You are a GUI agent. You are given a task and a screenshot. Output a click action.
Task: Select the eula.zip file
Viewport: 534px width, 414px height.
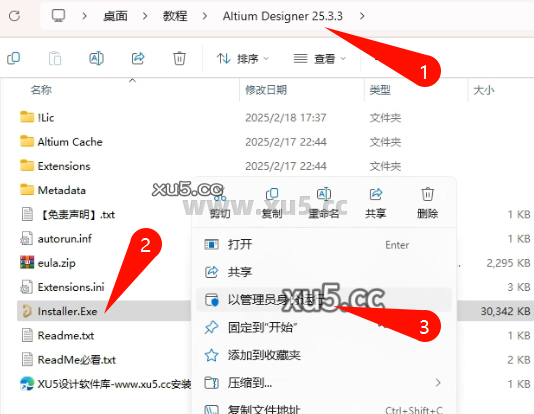[57, 263]
